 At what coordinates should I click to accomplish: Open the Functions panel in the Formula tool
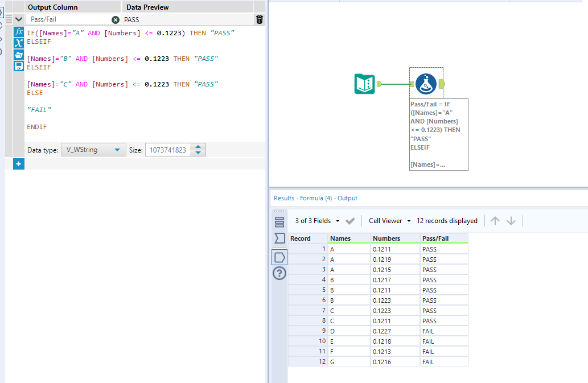point(19,31)
